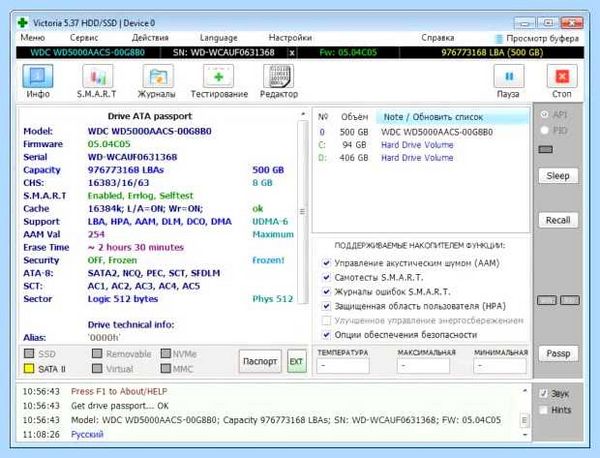Click the Просмотр буфера icon
Image resolution: width=600 pixels, height=458 pixels.
pyautogui.click(x=499, y=39)
